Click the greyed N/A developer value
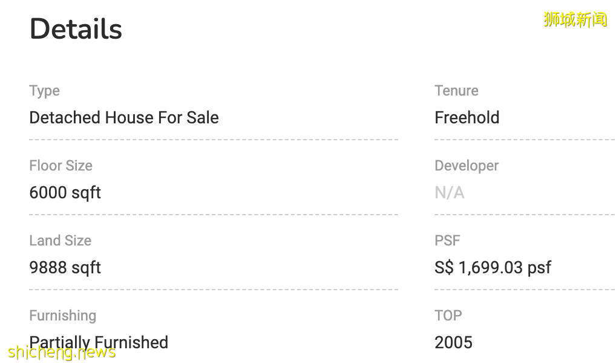The image size is (616, 364). click(x=450, y=192)
